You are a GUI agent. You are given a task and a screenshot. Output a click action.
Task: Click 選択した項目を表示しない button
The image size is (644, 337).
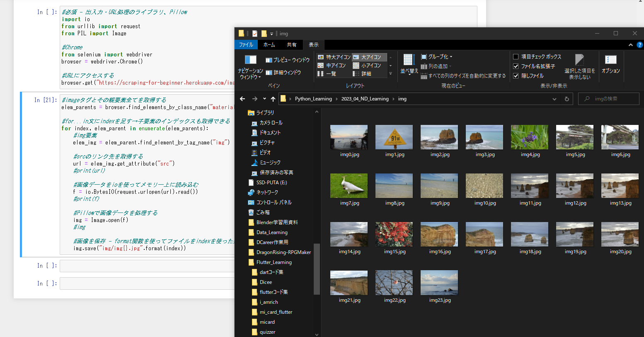coord(579,66)
